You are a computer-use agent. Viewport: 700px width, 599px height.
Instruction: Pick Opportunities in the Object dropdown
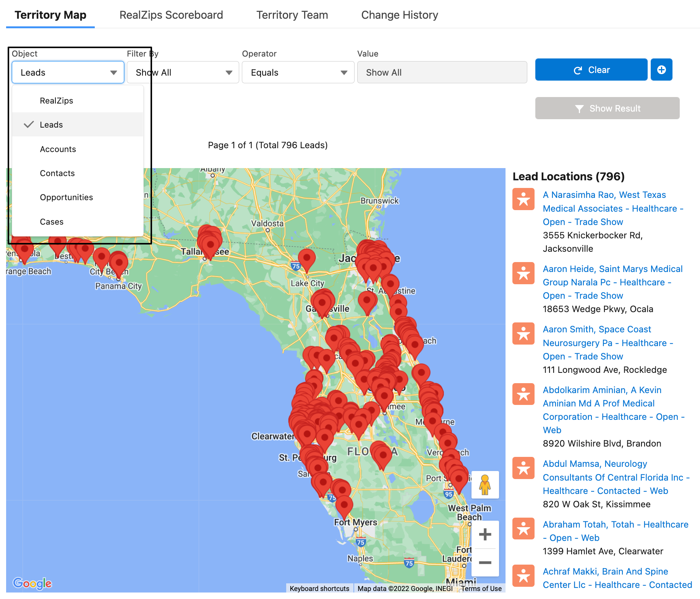coord(66,198)
